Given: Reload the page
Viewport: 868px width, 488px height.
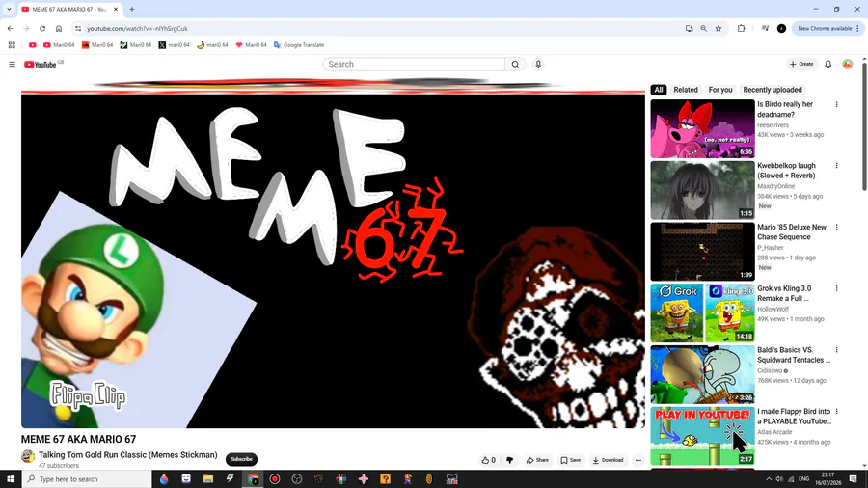Looking at the screenshot, I should click(42, 28).
